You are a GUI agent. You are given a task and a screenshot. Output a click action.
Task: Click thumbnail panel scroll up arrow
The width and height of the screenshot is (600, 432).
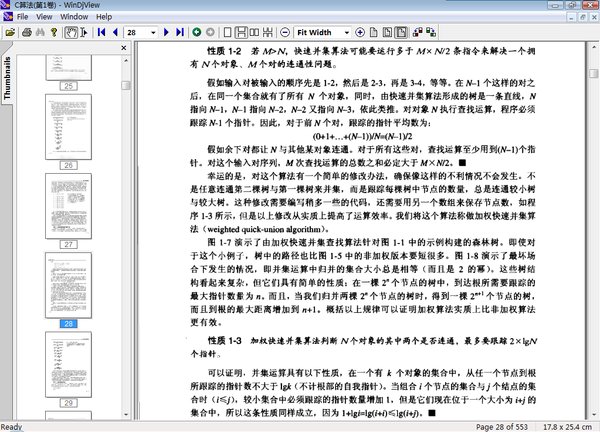point(126,60)
